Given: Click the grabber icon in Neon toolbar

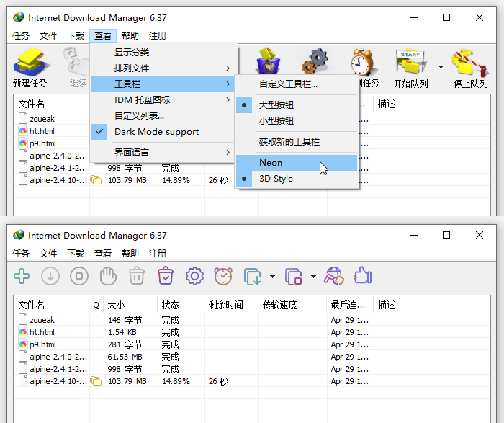Looking at the screenshot, I should (333, 276).
